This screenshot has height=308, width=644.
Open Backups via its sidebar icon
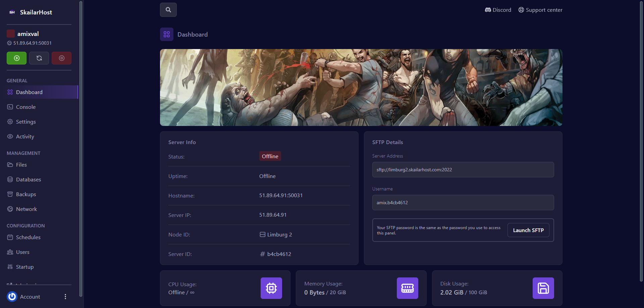tap(10, 194)
